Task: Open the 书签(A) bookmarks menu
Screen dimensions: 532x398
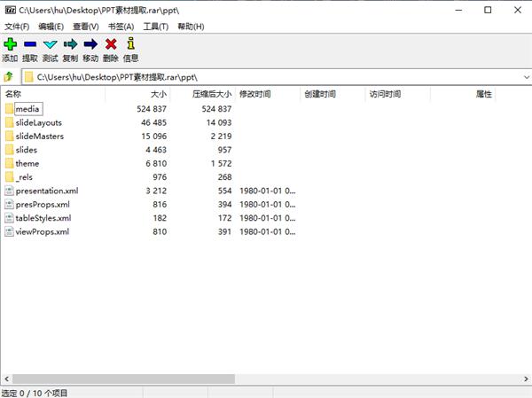Action: coord(121,27)
